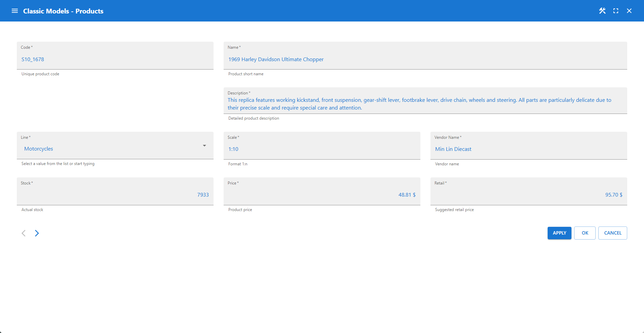This screenshot has width=644, height=333.
Task: Select the Scale field 1:10
Action: pyautogui.click(x=322, y=149)
